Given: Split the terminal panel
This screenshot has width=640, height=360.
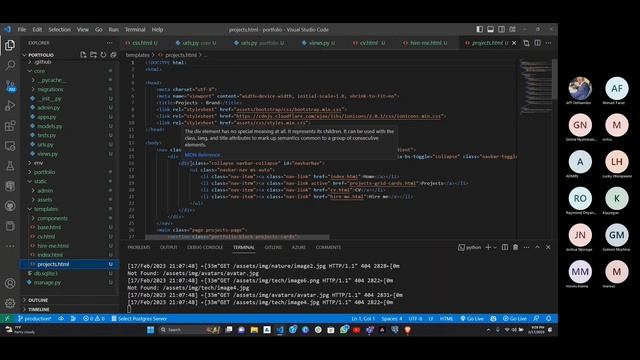Looking at the screenshot, I should [505, 247].
